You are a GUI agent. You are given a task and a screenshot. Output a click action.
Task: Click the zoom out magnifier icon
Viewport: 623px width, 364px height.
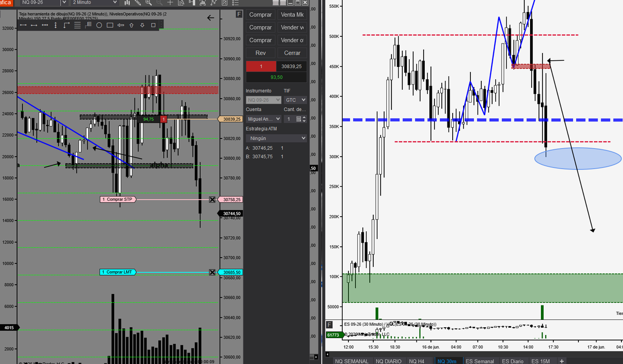point(159,3)
